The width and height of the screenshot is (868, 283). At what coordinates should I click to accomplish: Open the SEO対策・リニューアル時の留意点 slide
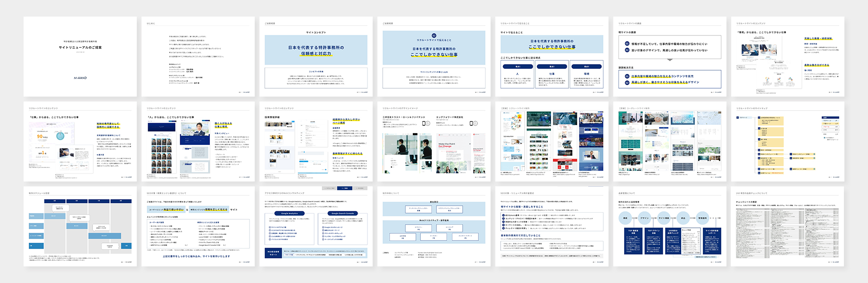click(552, 226)
